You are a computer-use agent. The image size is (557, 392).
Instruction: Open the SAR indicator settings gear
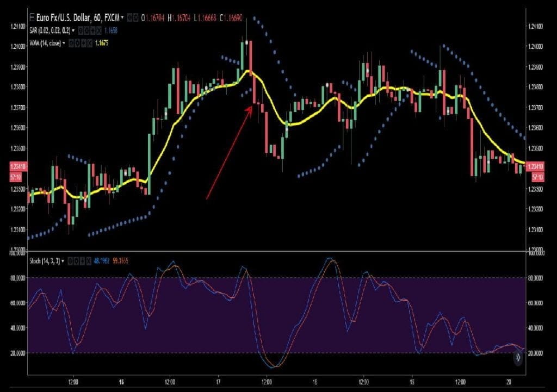click(x=88, y=30)
